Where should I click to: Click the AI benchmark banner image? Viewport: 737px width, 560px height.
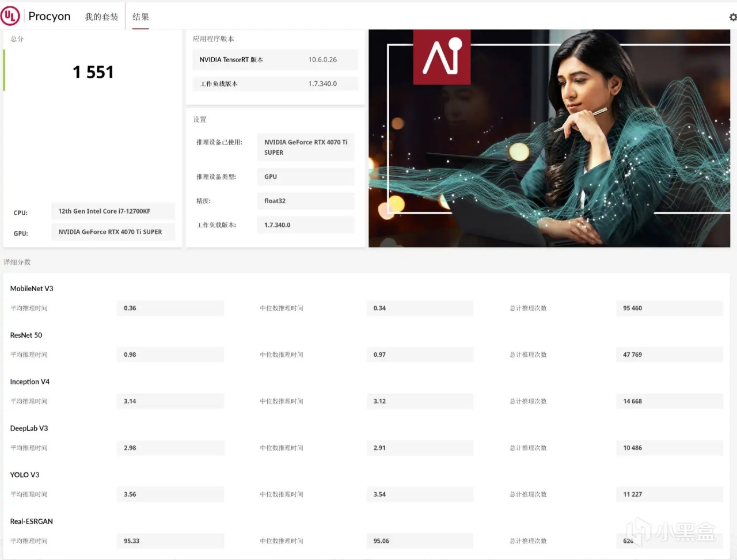point(549,138)
